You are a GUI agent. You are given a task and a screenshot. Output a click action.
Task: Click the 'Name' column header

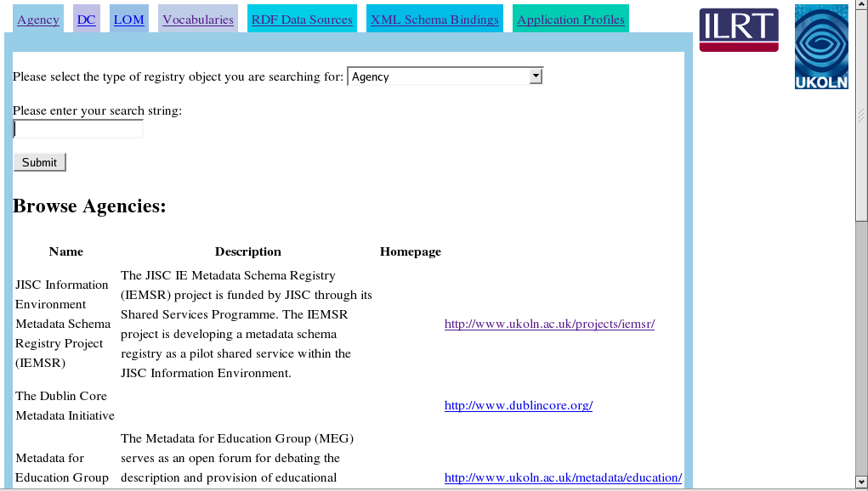click(x=65, y=251)
